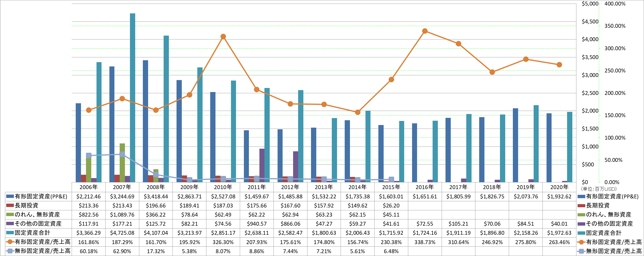
Task: Click the 2007 light-blue square marker
Action: point(122,154)
